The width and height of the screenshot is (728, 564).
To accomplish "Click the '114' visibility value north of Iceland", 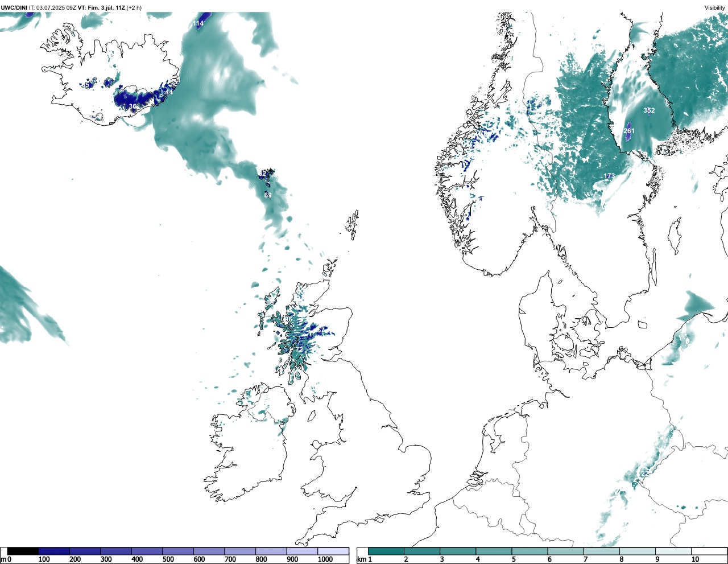I will coord(198,23).
